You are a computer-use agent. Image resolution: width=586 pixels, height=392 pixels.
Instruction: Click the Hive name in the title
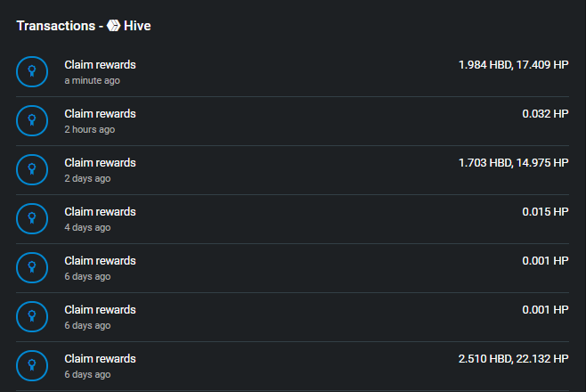(137, 26)
